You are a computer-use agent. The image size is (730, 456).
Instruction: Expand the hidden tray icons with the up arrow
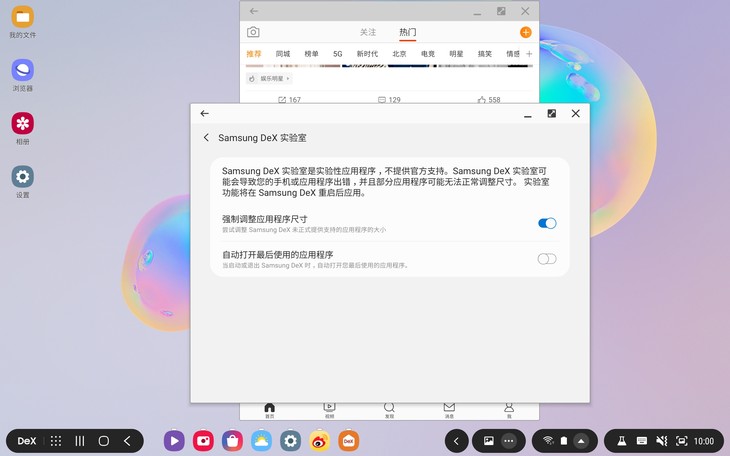click(581, 441)
